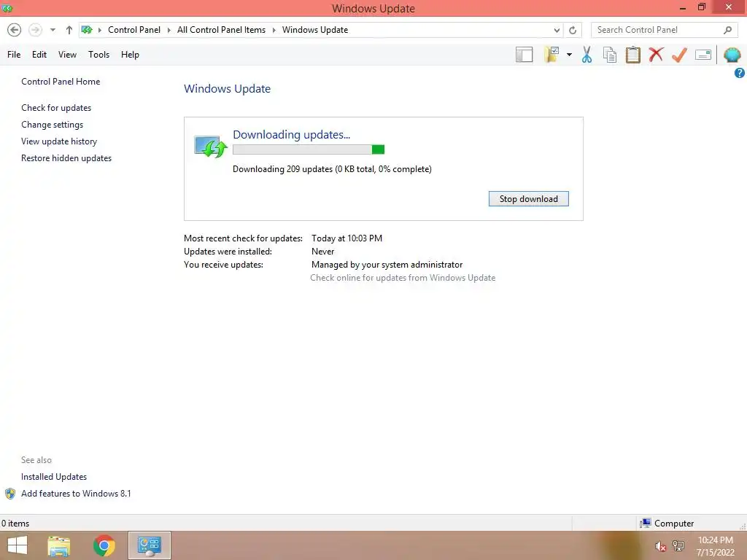Expand the chevron before Control Panel breadcrumb
The image size is (747, 560).
click(99, 30)
